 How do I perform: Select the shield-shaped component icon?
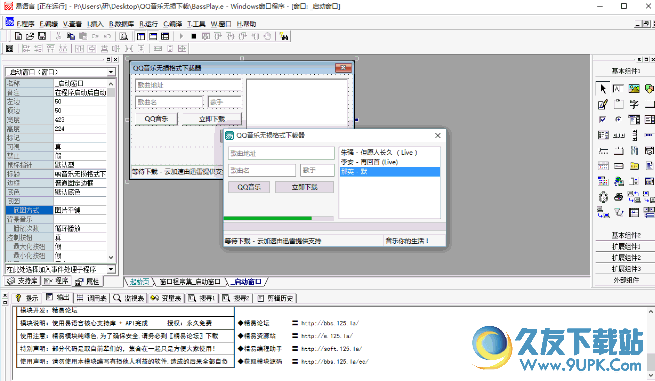(649, 88)
